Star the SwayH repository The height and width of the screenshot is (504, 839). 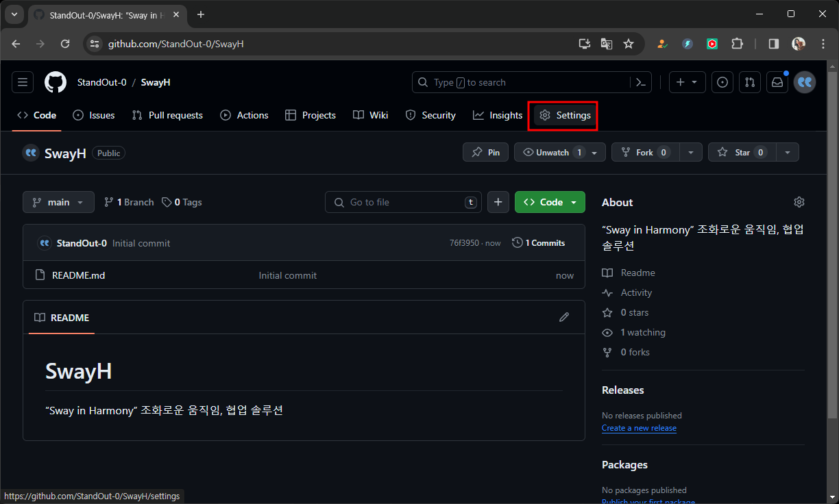[742, 153]
